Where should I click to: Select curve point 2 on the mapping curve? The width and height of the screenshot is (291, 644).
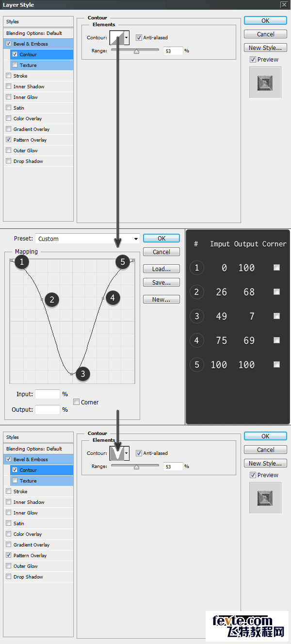click(x=42, y=300)
